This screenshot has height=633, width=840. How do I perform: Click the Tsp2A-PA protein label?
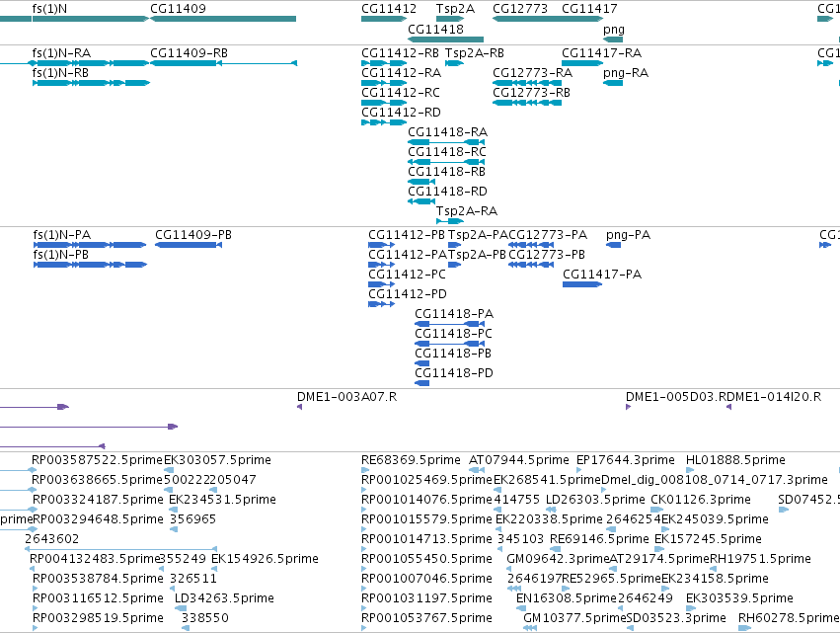tap(478, 235)
